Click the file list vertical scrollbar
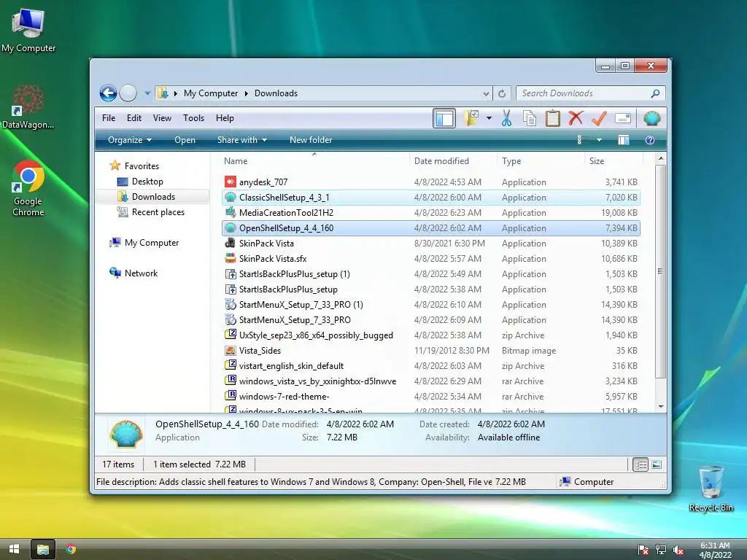The image size is (747, 560). 660,271
